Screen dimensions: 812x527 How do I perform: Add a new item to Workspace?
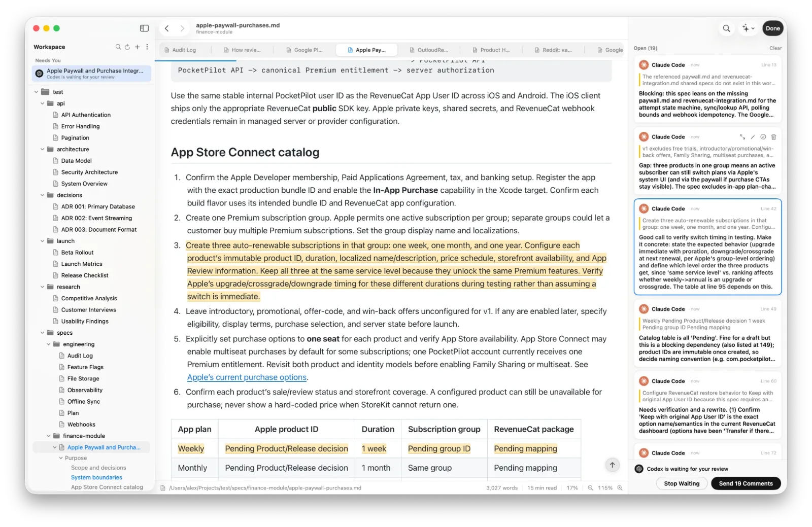click(x=137, y=47)
